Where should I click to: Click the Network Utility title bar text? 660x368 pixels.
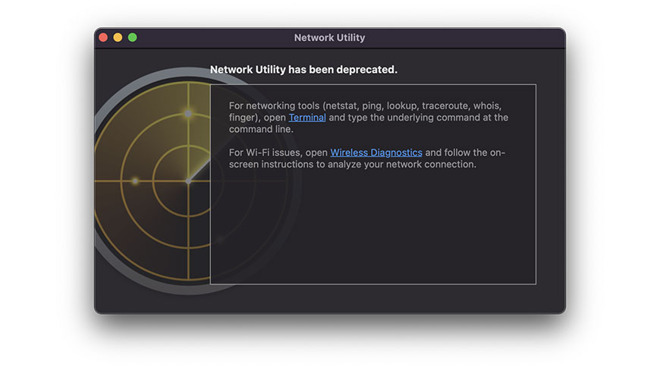330,38
